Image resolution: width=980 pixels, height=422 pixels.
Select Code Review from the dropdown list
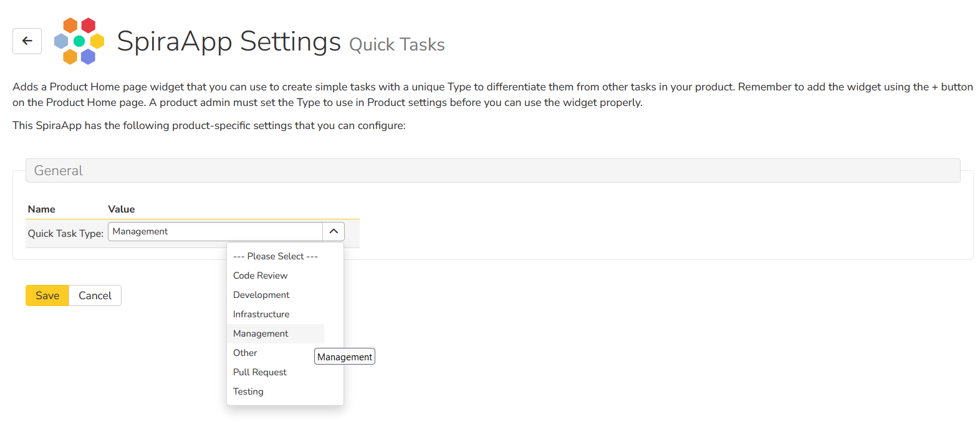click(260, 276)
